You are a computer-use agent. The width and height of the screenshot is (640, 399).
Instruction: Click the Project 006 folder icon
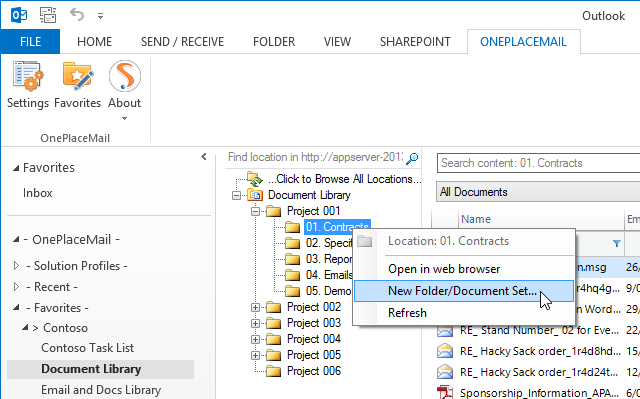[x=273, y=371]
